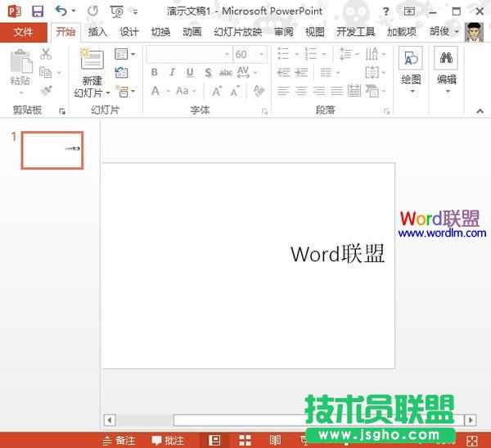Open the Editing (编辑) binoculars group
491x448 pixels.
(x=446, y=70)
